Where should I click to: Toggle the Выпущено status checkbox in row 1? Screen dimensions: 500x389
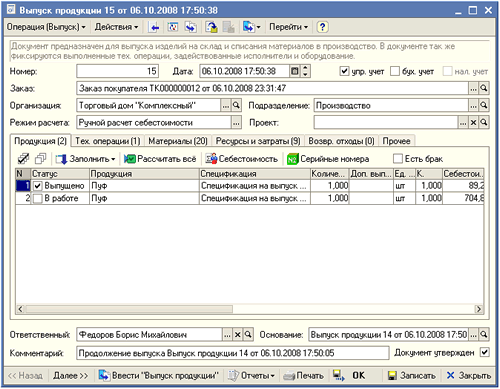pyautogui.click(x=38, y=186)
